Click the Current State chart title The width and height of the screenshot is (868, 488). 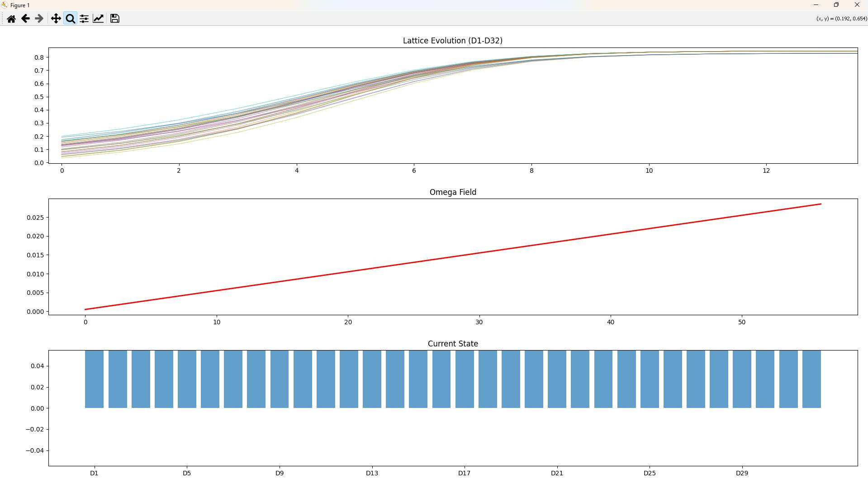(x=452, y=344)
